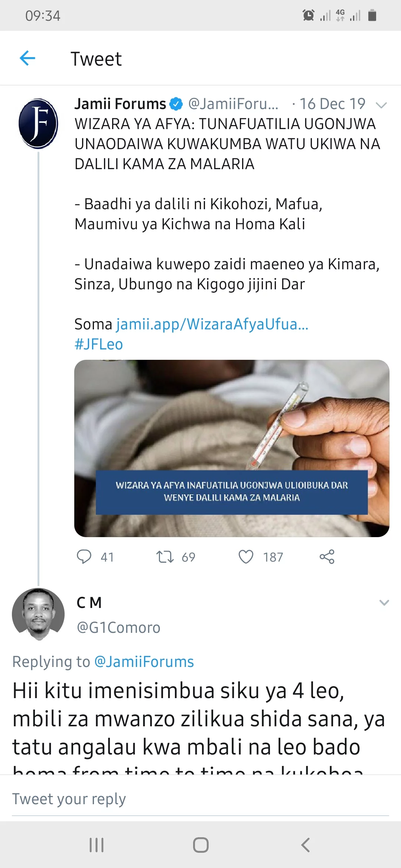Viewport: 401px width, 868px height.
Task: Tap the Tweet your reply field
Action: pos(200,799)
